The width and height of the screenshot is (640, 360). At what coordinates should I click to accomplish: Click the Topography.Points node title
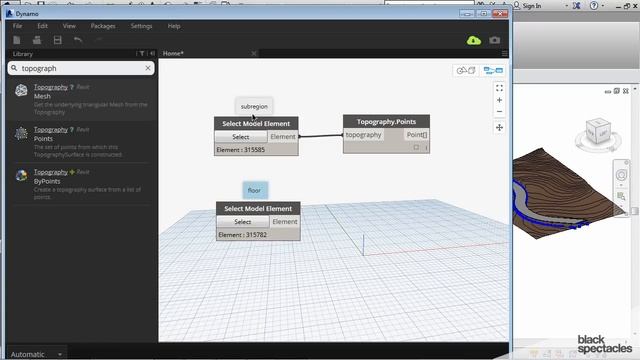coord(386,122)
